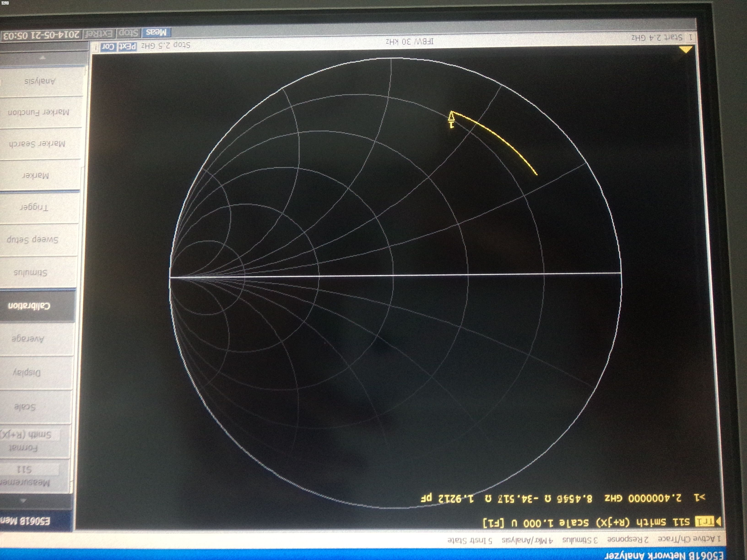The image size is (747, 560).
Task: Click the date and time 2014-05-21 display
Action: [x=41, y=35]
